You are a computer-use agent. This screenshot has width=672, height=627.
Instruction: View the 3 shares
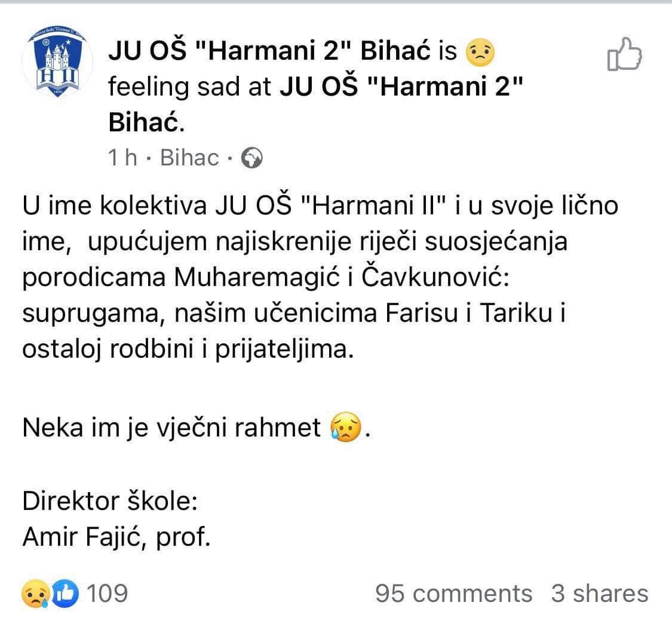(599, 594)
